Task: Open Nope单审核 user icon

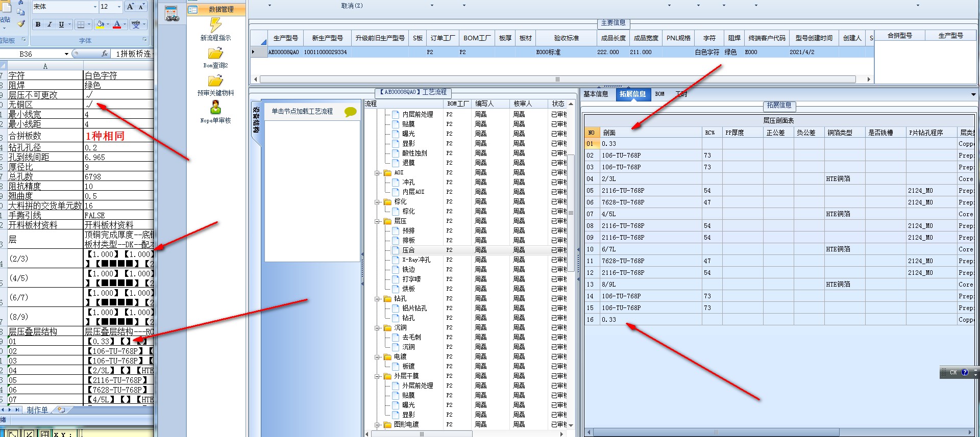Action: pos(215,108)
